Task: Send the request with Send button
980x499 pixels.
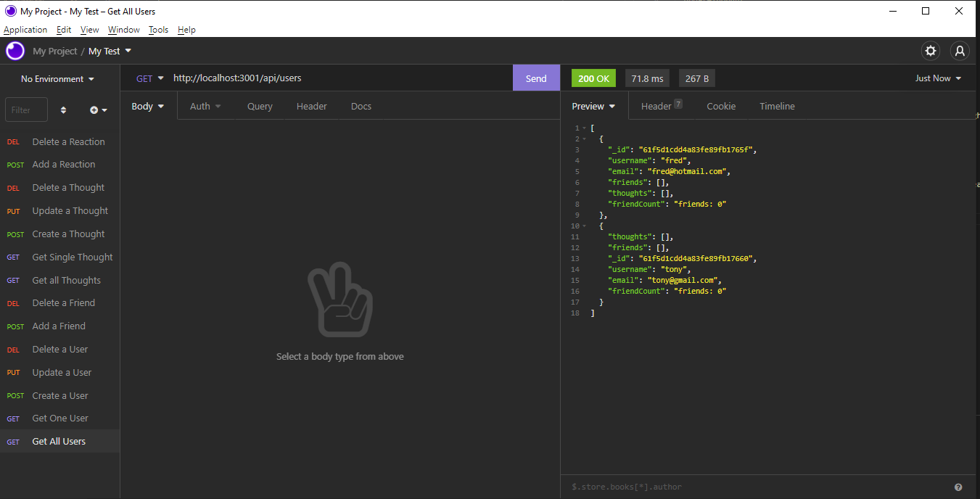Action: coord(536,78)
